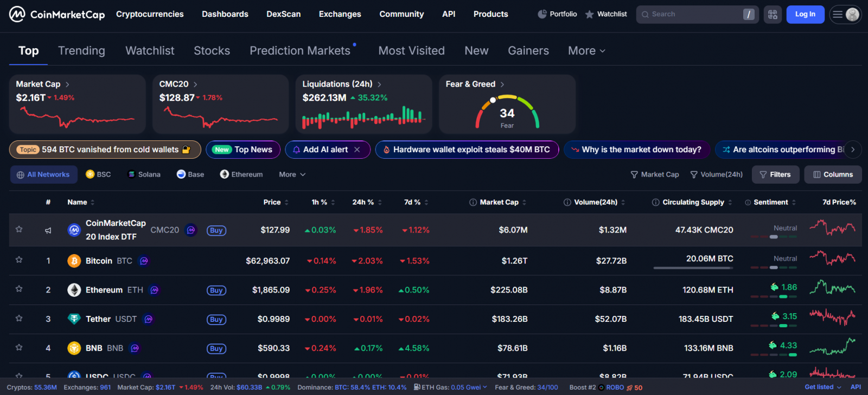Click the info icon beside Volume(24h) column
This screenshot has width=868, height=395.
567,203
